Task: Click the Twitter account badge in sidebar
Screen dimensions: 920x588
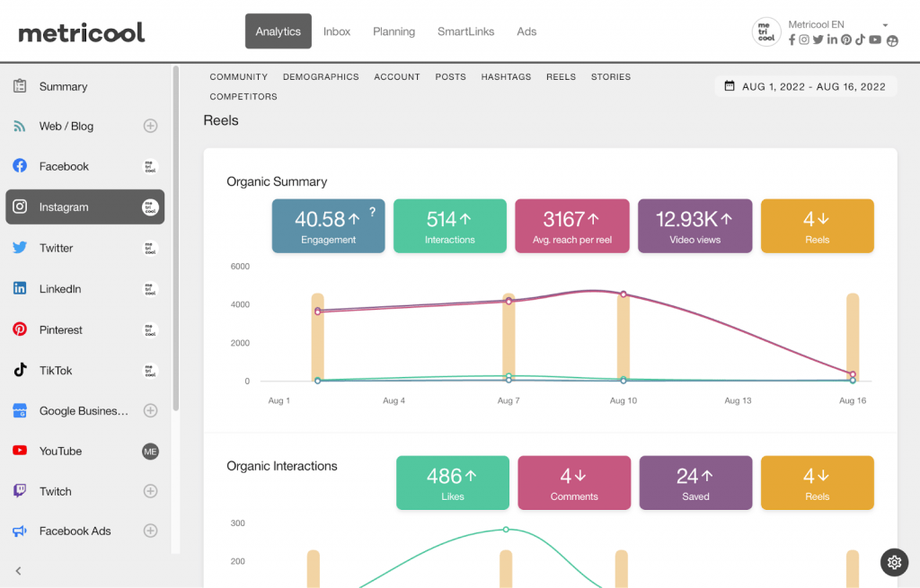Action: coord(150,248)
